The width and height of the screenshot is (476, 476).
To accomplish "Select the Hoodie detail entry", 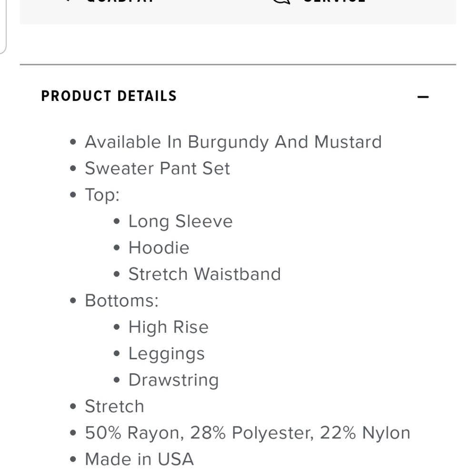I will [159, 248].
